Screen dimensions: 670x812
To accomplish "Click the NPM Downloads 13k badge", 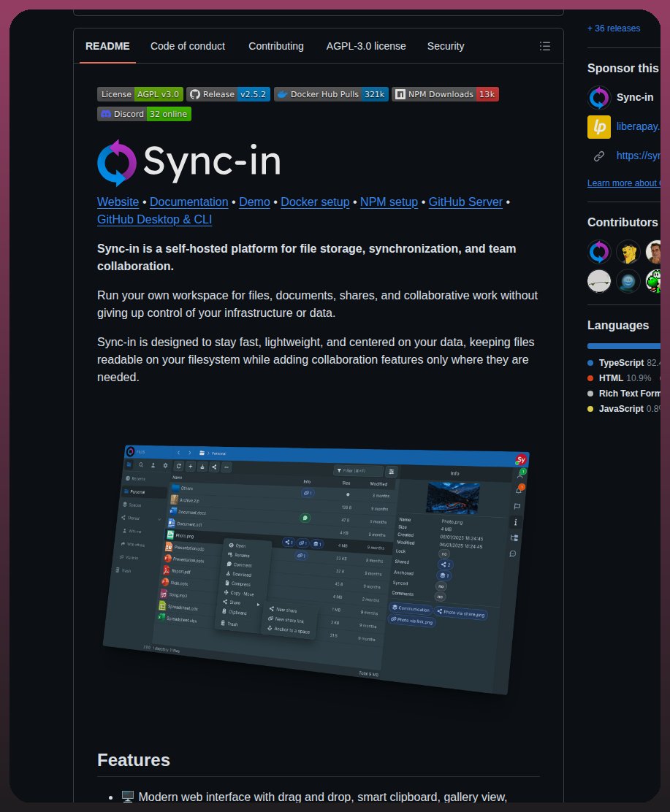I will point(445,94).
